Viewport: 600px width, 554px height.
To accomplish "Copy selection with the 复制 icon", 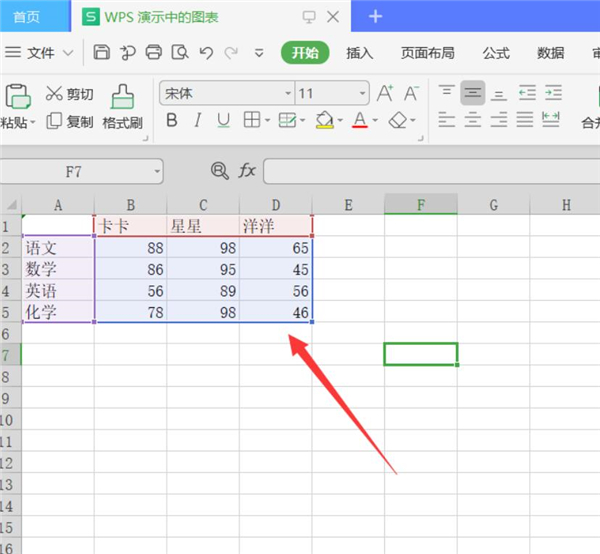I will click(x=54, y=121).
